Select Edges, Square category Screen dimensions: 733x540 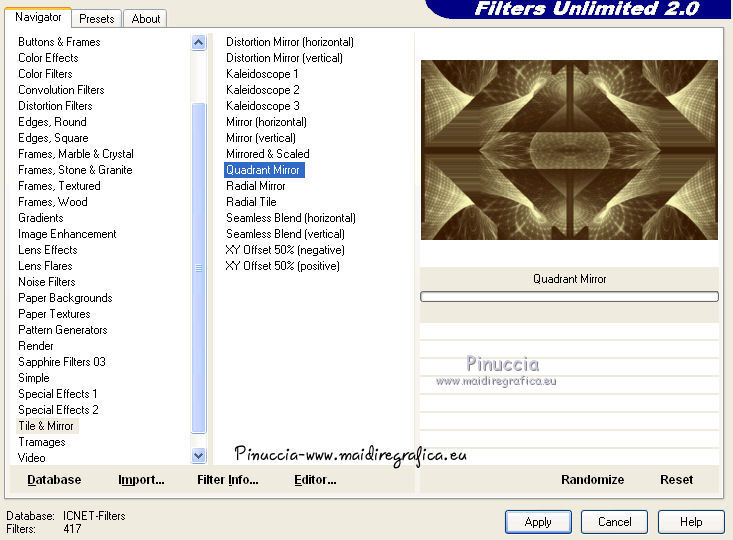53,138
